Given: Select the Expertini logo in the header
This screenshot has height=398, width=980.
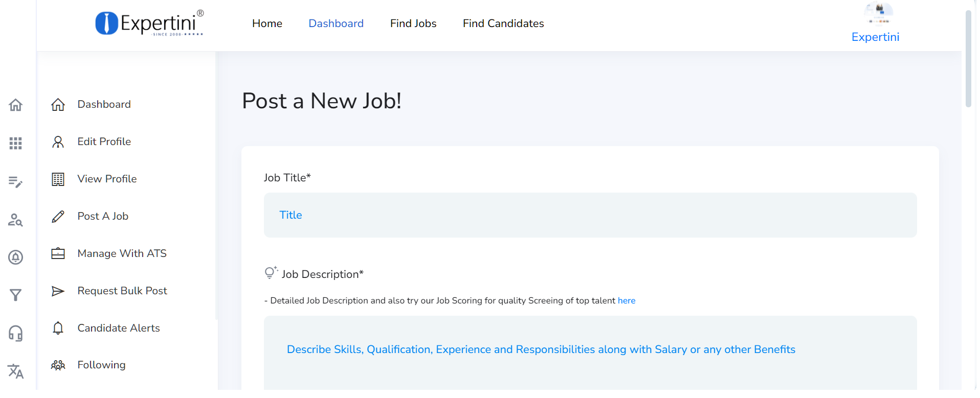Looking at the screenshot, I should point(148,24).
